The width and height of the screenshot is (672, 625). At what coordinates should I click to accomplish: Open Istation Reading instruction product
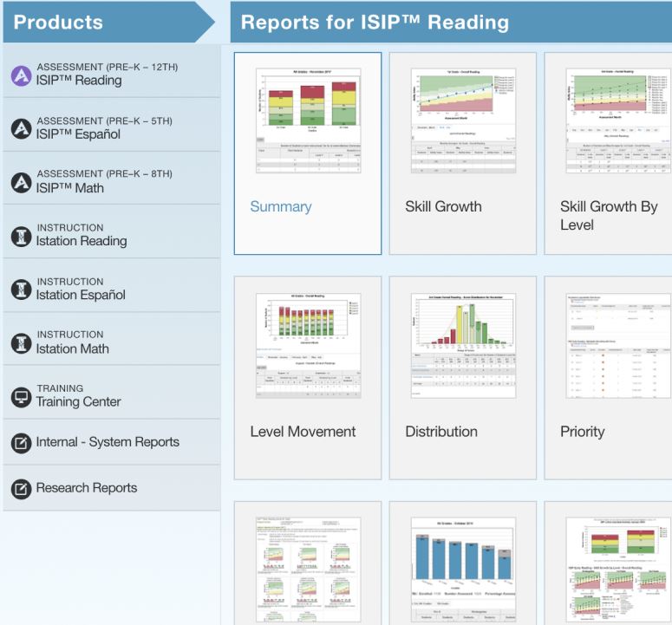click(112, 231)
